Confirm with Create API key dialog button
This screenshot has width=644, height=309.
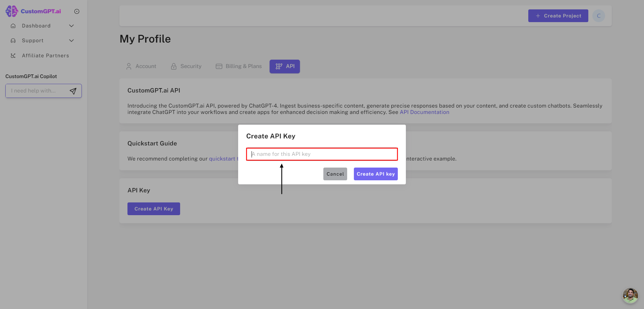point(376,174)
